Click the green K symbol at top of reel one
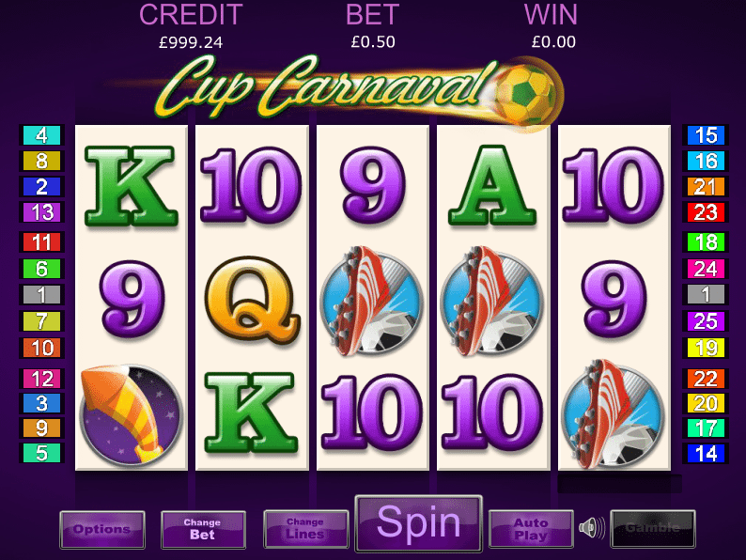The width and height of the screenshot is (746, 560). 132,185
